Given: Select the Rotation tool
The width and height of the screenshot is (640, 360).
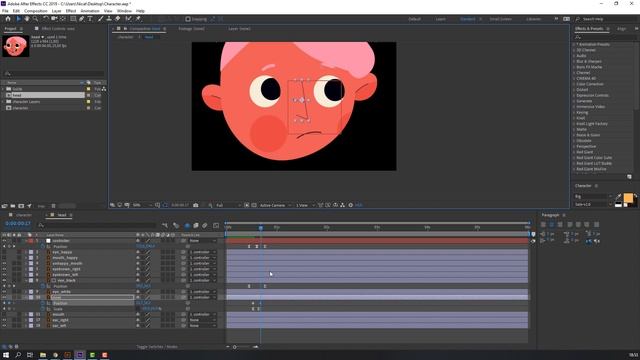Looking at the screenshot, I should pyautogui.click(x=46, y=19).
